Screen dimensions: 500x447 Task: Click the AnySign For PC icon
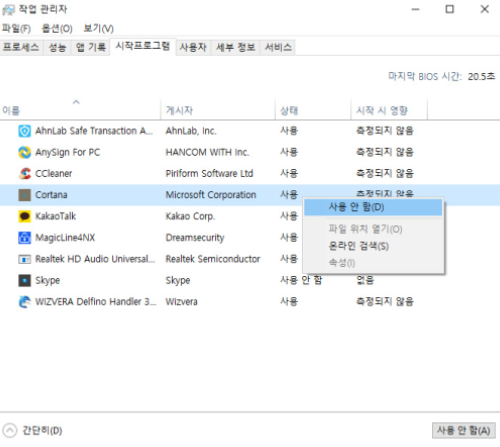coord(24,152)
